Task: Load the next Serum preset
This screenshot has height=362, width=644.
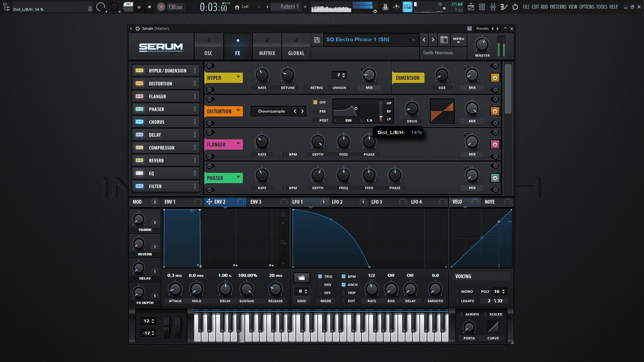Action: coord(433,40)
